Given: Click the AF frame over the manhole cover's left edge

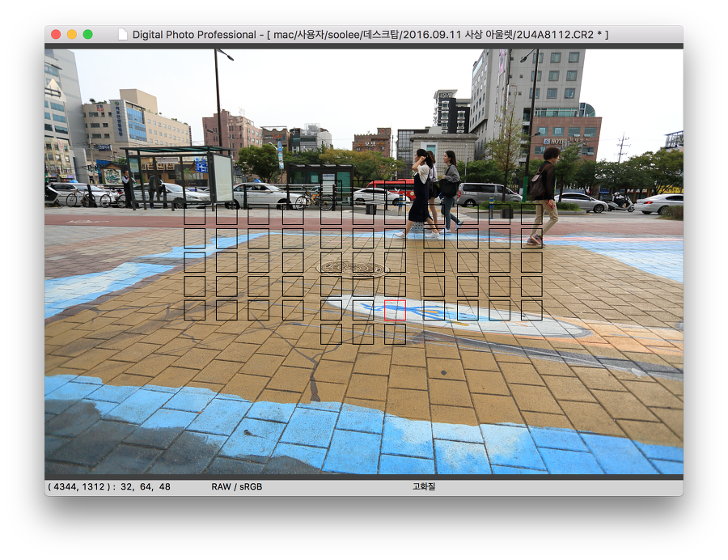Looking at the screenshot, I should tap(331, 262).
